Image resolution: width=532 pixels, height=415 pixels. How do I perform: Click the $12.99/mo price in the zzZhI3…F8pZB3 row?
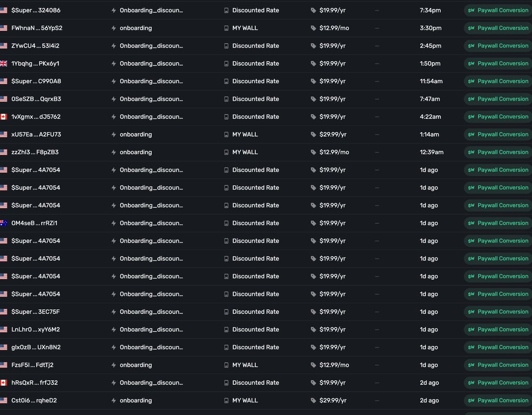coord(334,152)
